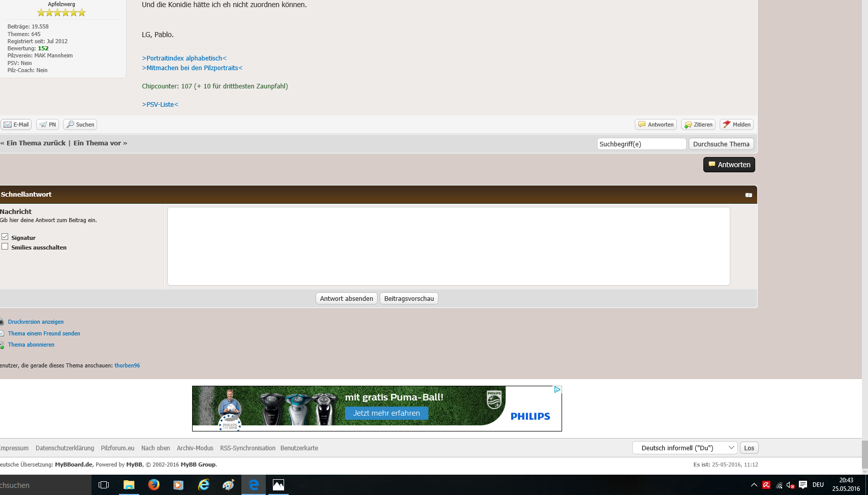
Task: Go to Ein Thema zurück
Action: click(x=36, y=143)
